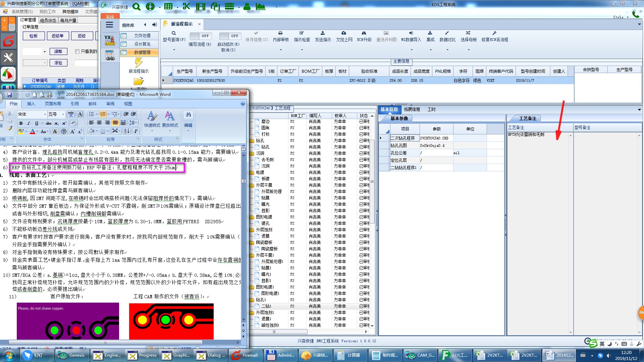
Task: Open the font size 五号 dropdown in Word
Action: coord(63,114)
